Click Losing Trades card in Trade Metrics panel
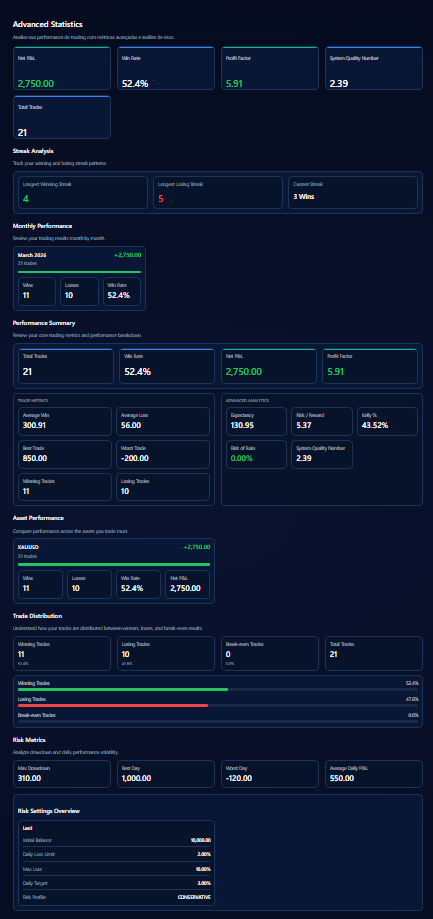 click(x=163, y=487)
